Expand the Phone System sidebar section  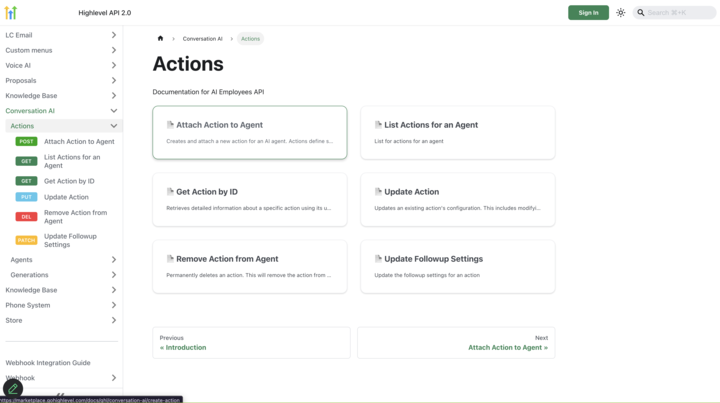(x=113, y=305)
